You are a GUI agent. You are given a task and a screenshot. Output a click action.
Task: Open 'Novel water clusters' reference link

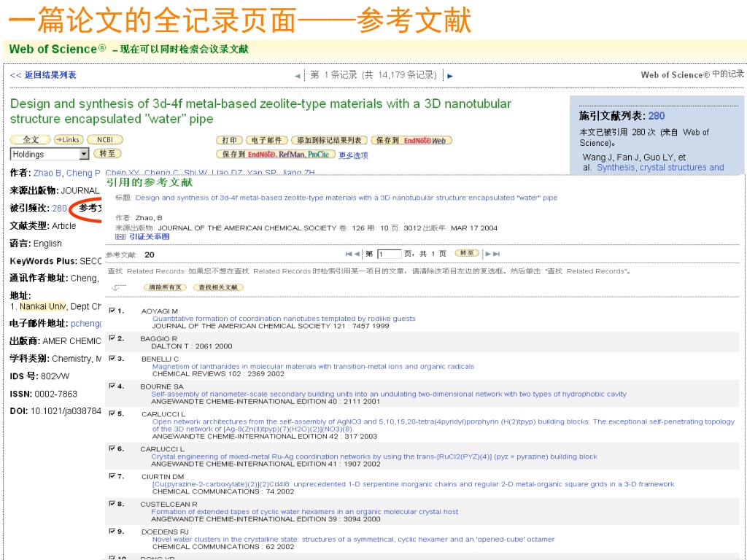(x=353, y=540)
